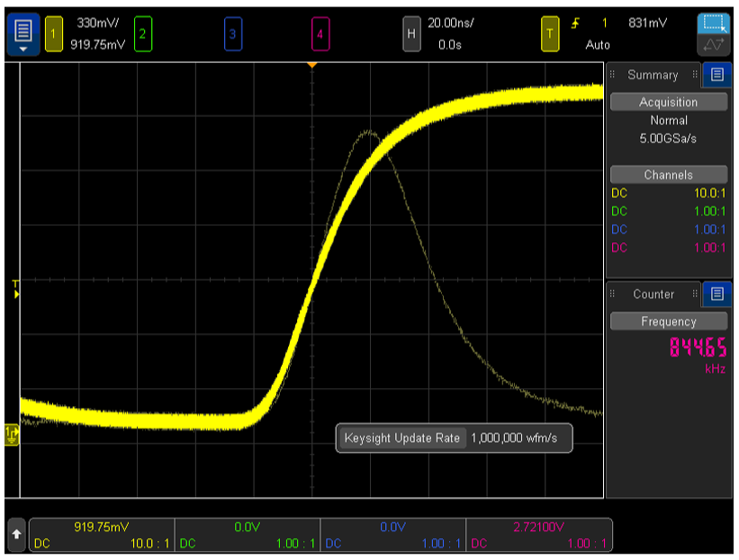
Task: Select the zoom box rectangle tool
Action: click(714, 23)
